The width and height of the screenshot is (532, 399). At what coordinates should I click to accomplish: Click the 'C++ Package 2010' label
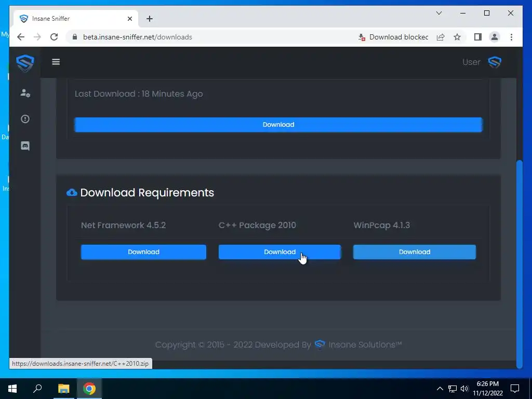point(257,225)
